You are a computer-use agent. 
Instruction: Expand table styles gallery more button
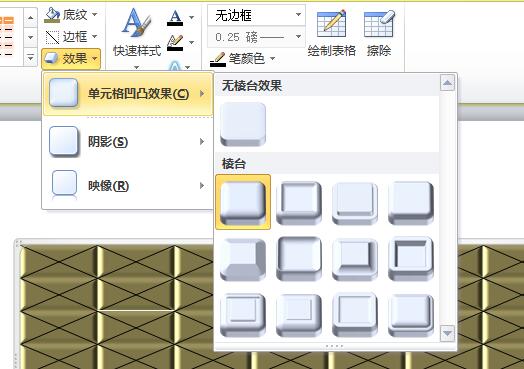coord(30,57)
